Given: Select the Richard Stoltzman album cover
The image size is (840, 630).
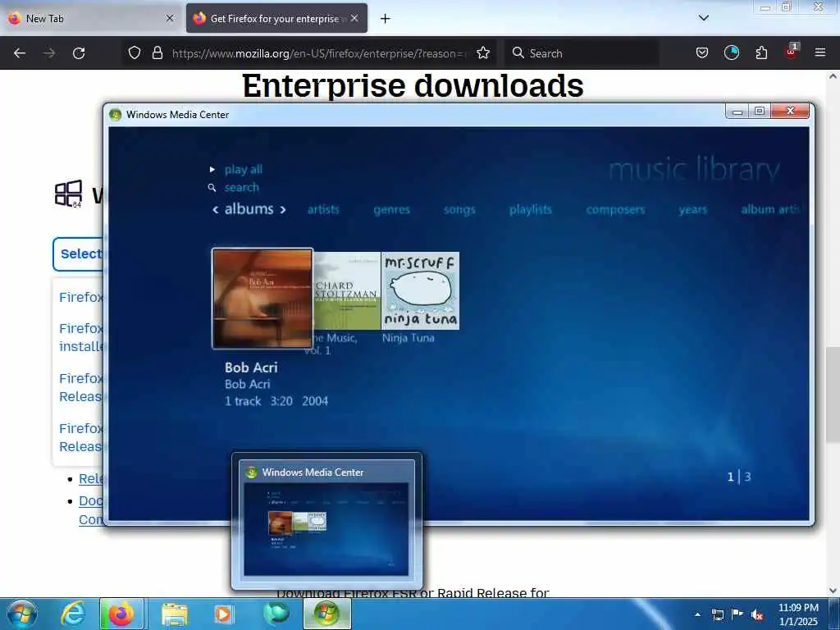Looking at the screenshot, I should [347, 291].
